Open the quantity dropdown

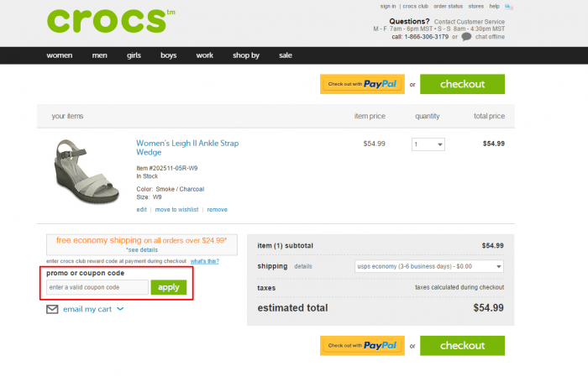(428, 144)
